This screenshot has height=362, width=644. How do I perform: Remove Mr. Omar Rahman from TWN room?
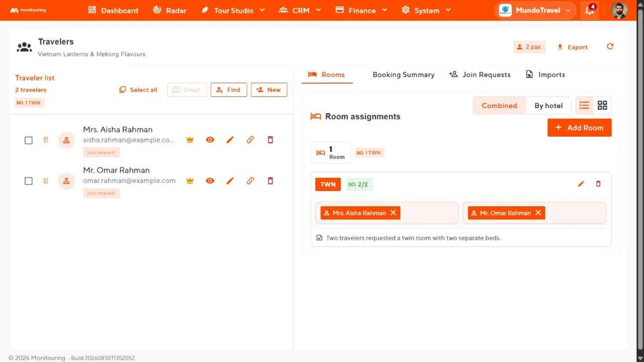coord(538,213)
